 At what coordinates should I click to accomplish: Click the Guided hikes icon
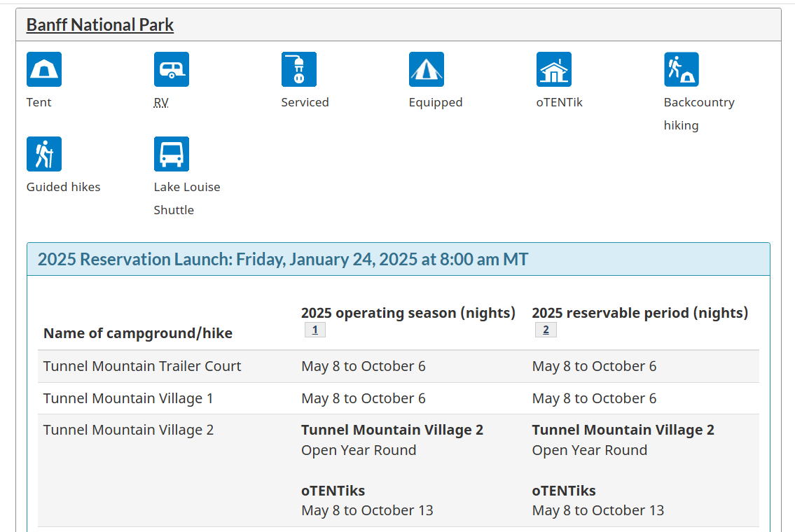tap(44, 154)
